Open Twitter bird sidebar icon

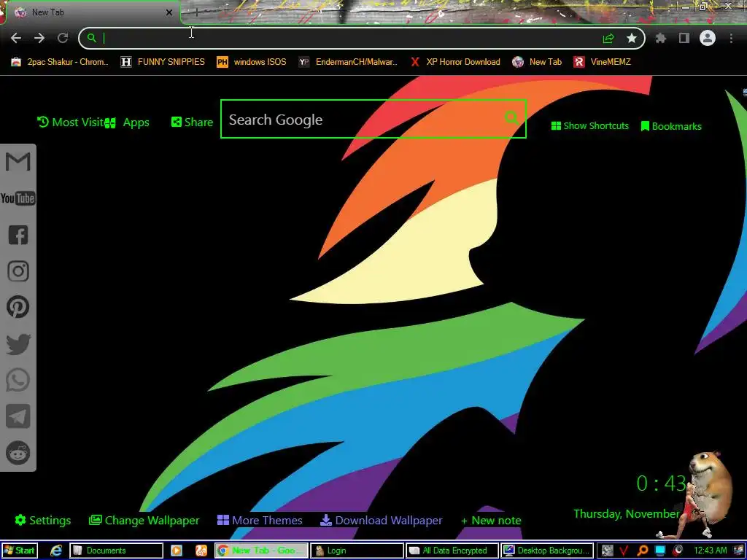point(18,344)
